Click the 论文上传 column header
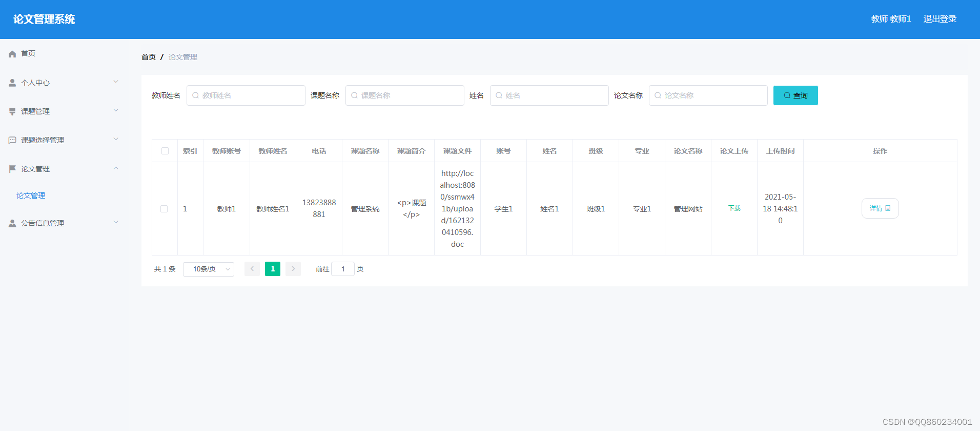 pyautogui.click(x=734, y=151)
